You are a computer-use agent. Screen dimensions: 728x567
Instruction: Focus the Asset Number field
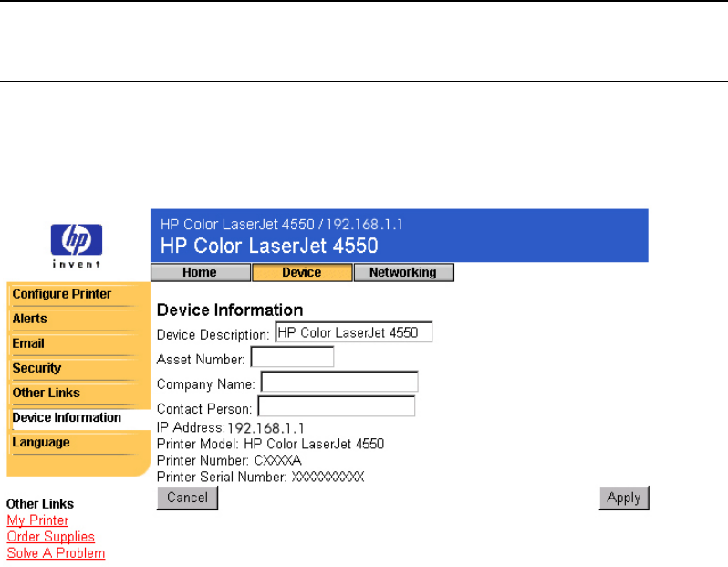click(x=292, y=357)
